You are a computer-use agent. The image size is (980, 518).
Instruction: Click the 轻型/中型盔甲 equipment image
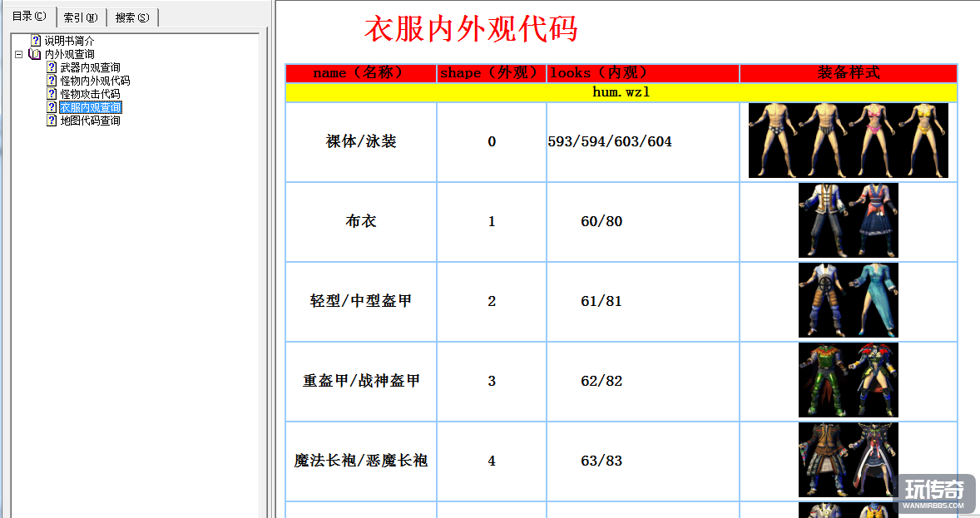click(x=848, y=300)
